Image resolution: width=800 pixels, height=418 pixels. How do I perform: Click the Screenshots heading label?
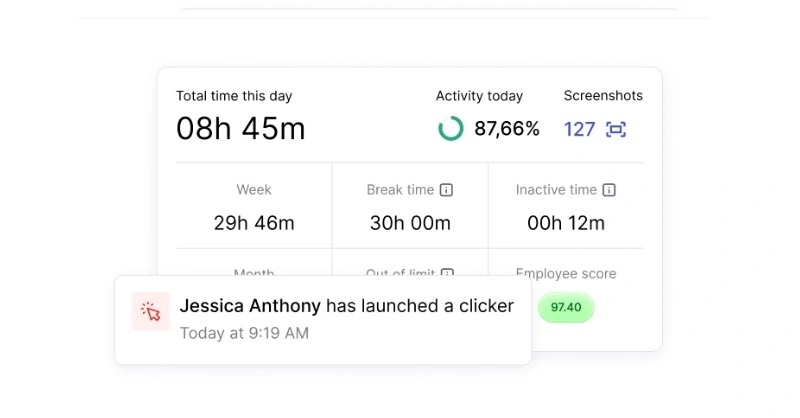click(603, 96)
